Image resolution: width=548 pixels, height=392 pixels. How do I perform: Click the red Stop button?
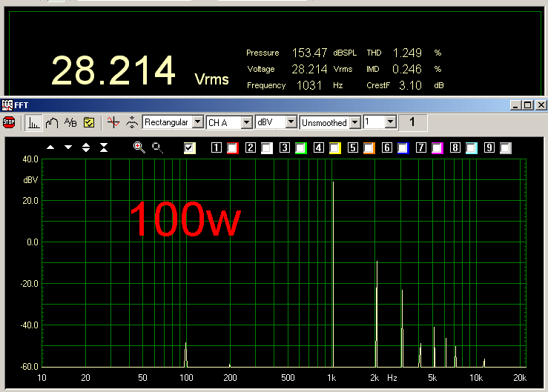[9, 122]
